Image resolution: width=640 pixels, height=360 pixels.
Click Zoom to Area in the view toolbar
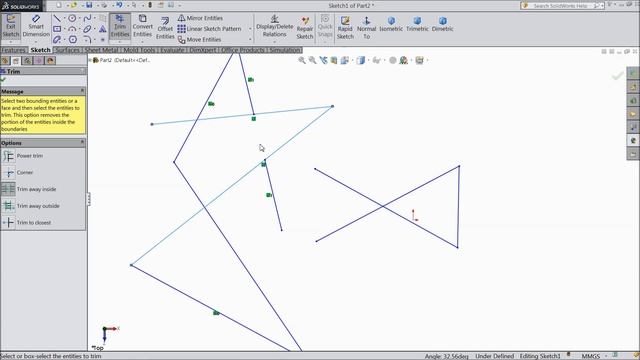point(313,60)
